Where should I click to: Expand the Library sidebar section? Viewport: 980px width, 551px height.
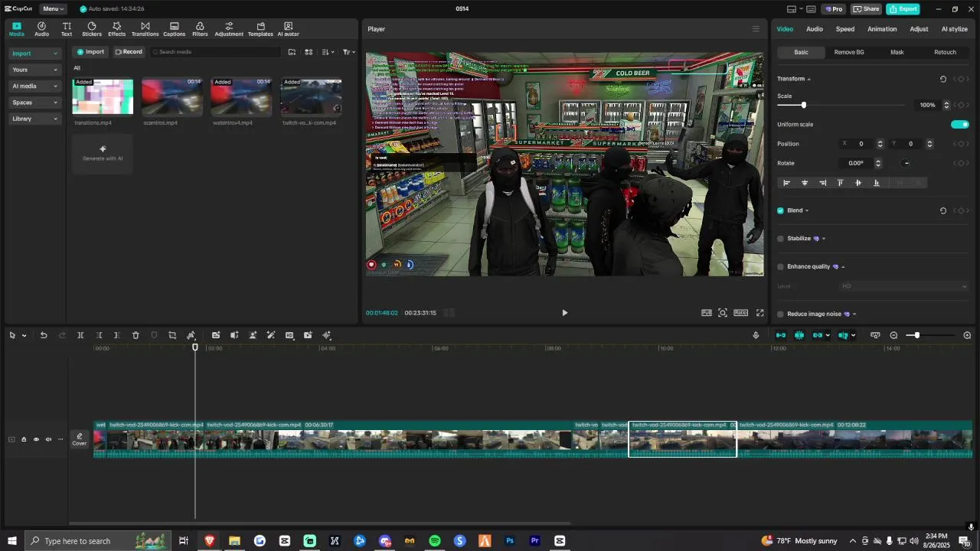(35, 119)
